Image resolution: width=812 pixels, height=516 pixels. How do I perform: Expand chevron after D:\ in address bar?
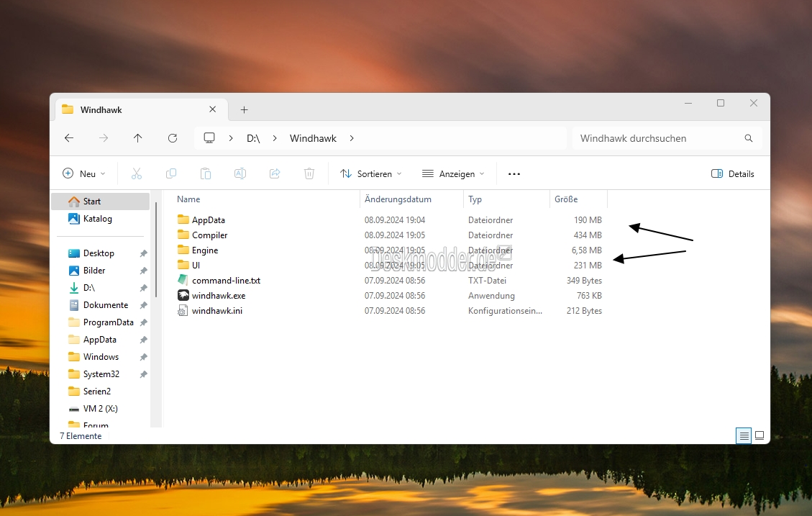tap(275, 138)
